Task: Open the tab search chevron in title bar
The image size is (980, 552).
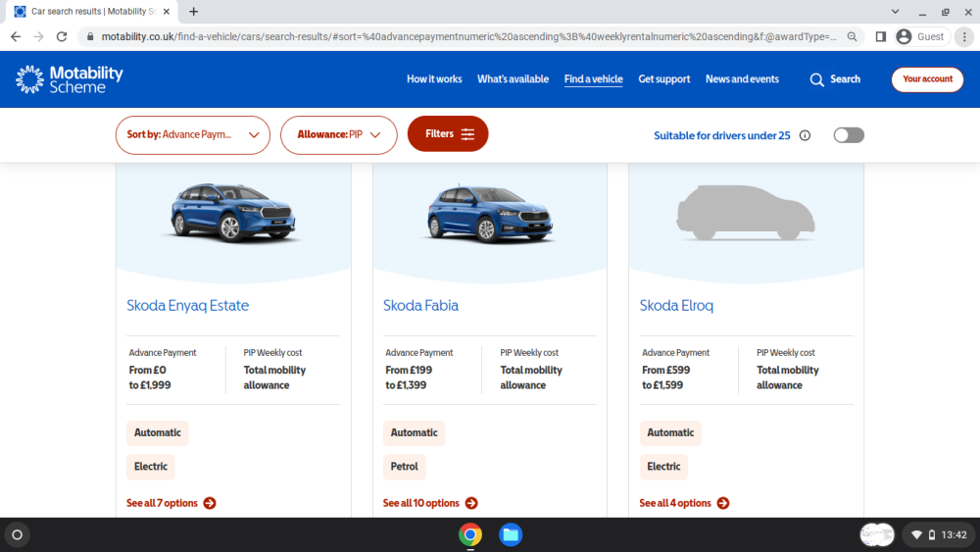Action: pos(895,11)
